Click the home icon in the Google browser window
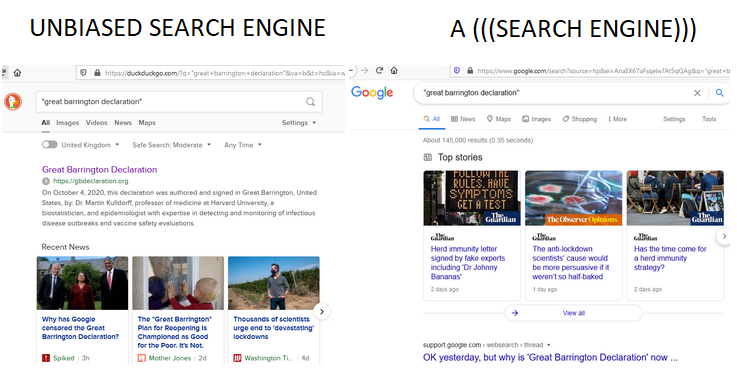The image size is (737, 369). pyautogui.click(x=394, y=71)
